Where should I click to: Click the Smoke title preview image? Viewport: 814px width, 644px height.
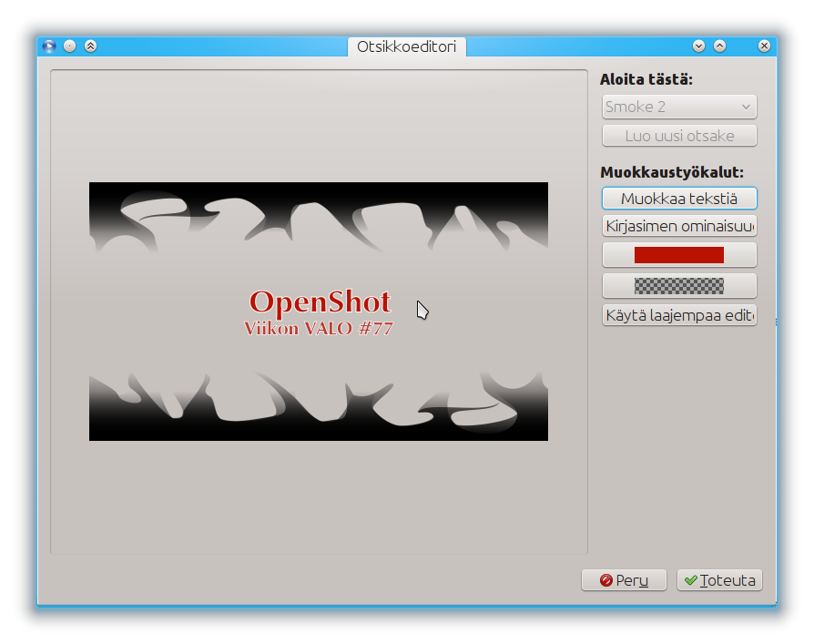click(x=319, y=312)
